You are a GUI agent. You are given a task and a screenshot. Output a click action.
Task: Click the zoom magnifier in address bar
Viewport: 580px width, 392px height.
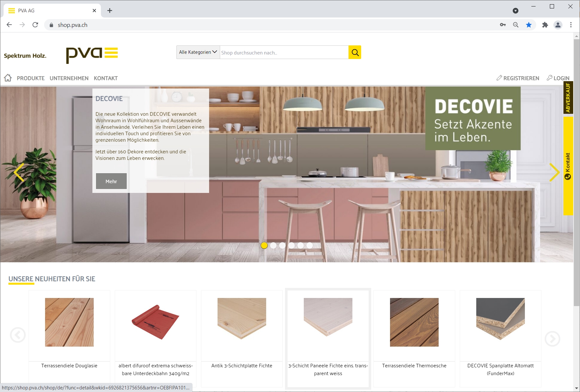pos(516,25)
